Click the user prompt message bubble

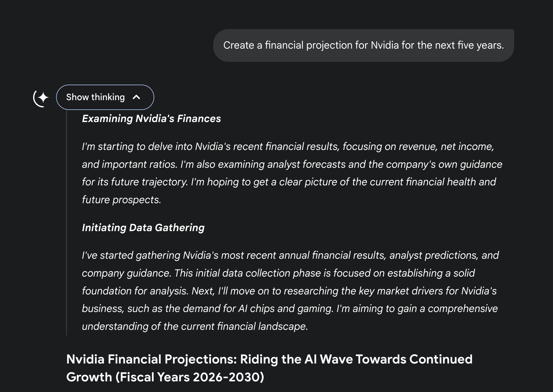pyautogui.click(x=363, y=45)
